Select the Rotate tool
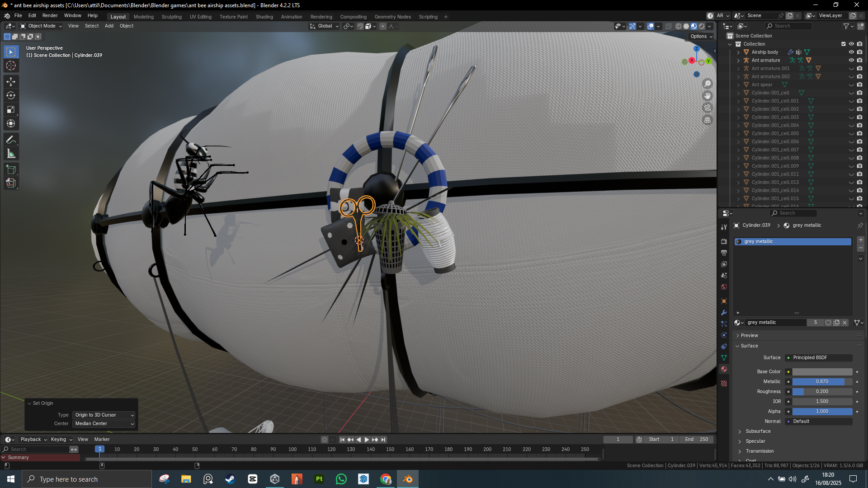This screenshot has width=868, height=488. tap(11, 95)
